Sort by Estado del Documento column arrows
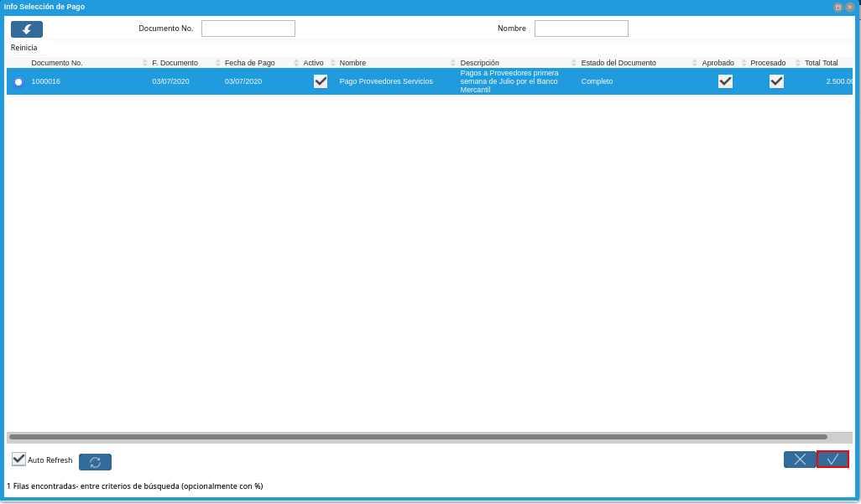Viewport: 861px width, 504px height. pyautogui.click(x=695, y=63)
